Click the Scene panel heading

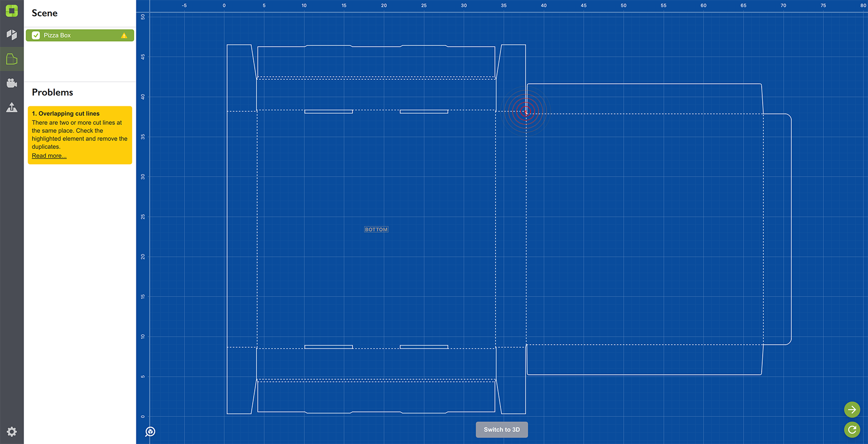pyautogui.click(x=45, y=13)
